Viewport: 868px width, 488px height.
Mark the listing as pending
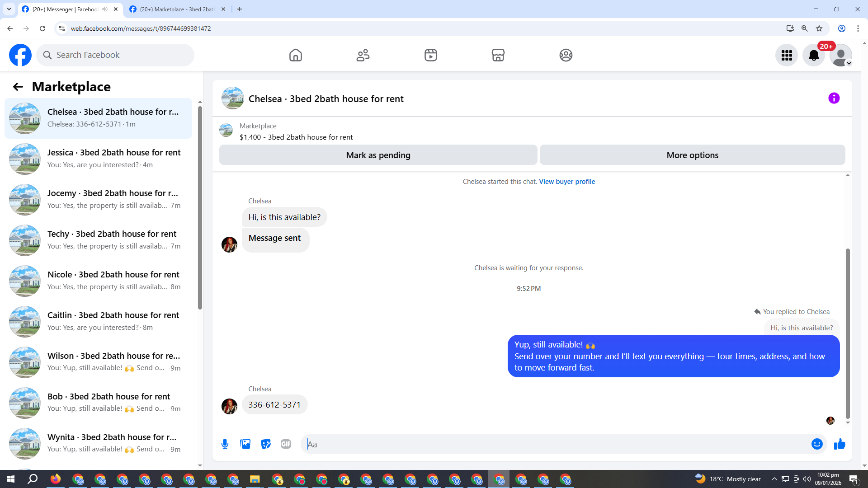(x=378, y=155)
